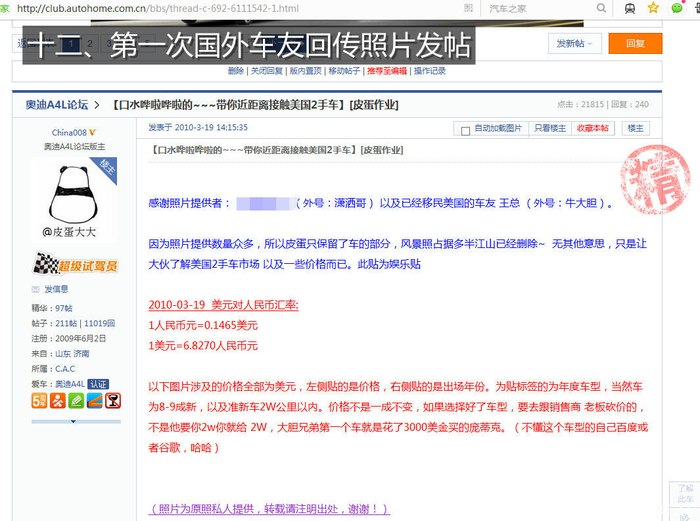This screenshot has height=521, width=700.
Task: Click the trophy cup badge icon
Action: 112,402
